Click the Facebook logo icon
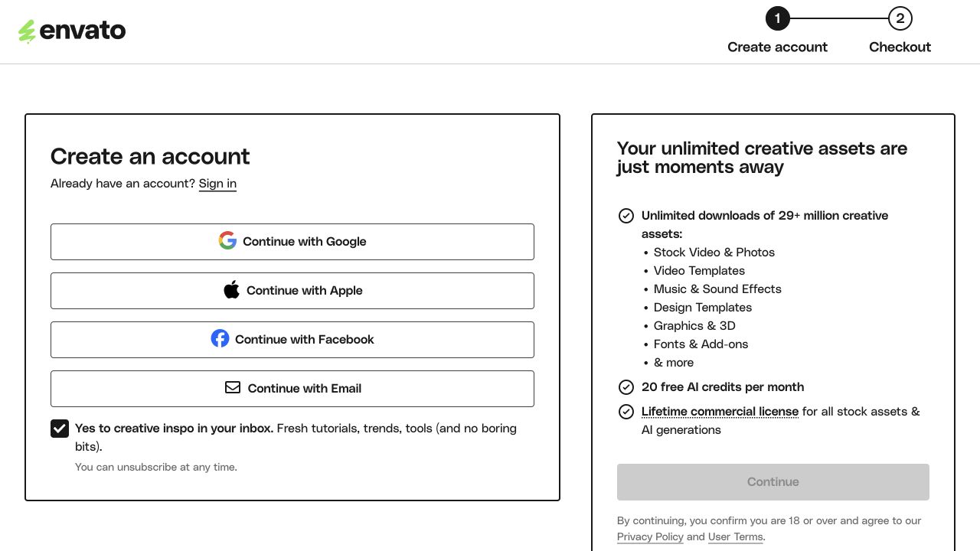 pos(220,338)
